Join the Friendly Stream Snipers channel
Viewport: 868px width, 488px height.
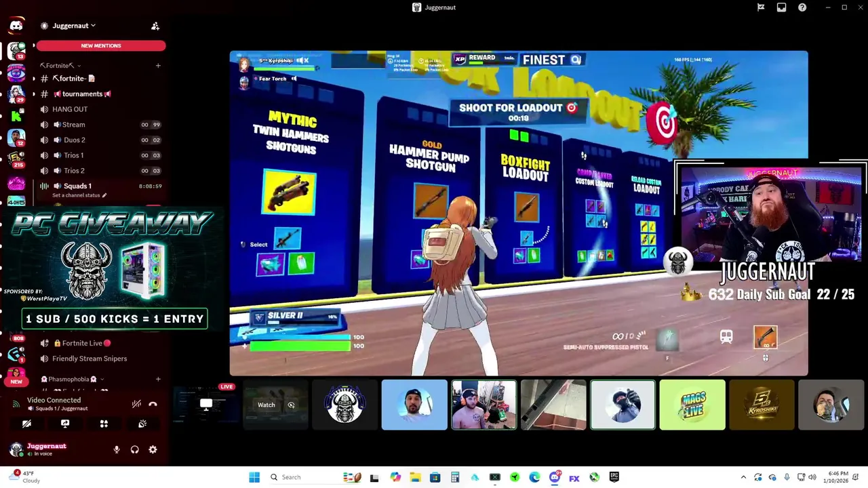click(100, 359)
